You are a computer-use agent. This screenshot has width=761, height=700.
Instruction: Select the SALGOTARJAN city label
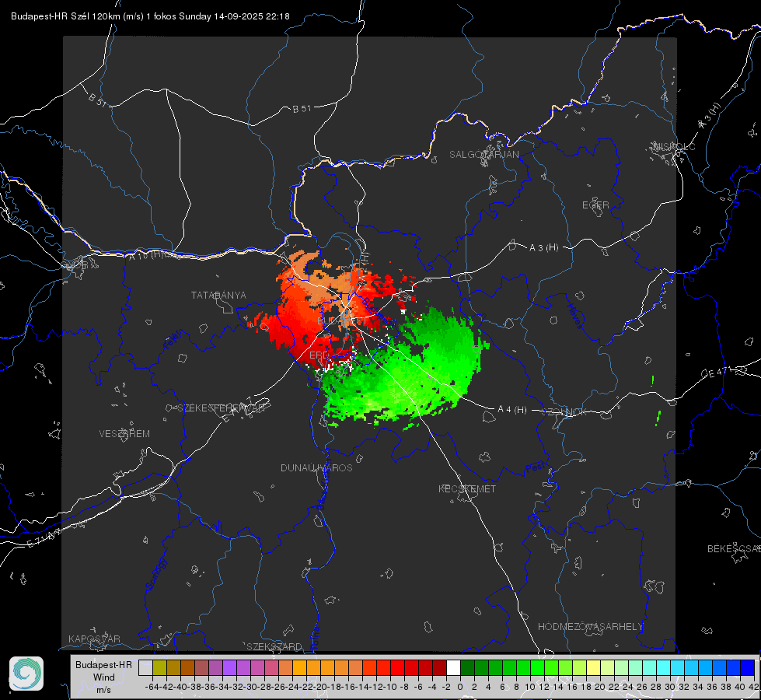click(483, 155)
